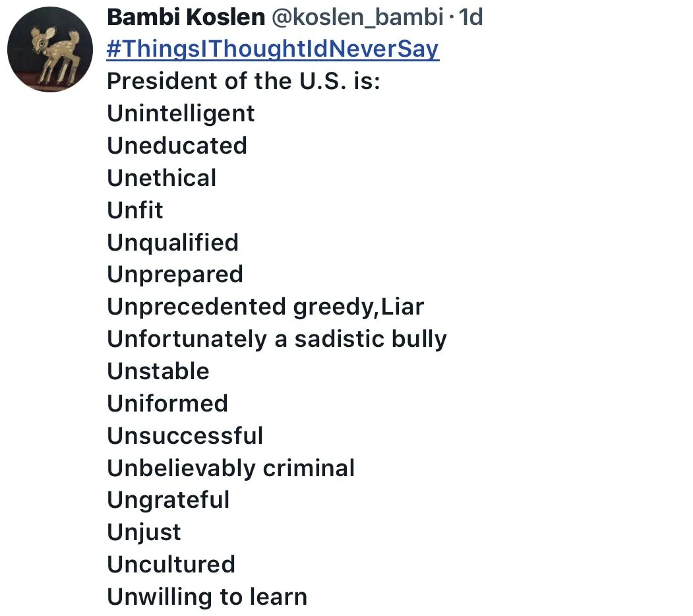Screen dimensions: 693x616
Task: Click the deer profile avatar
Action: click(x=49, y=50)
